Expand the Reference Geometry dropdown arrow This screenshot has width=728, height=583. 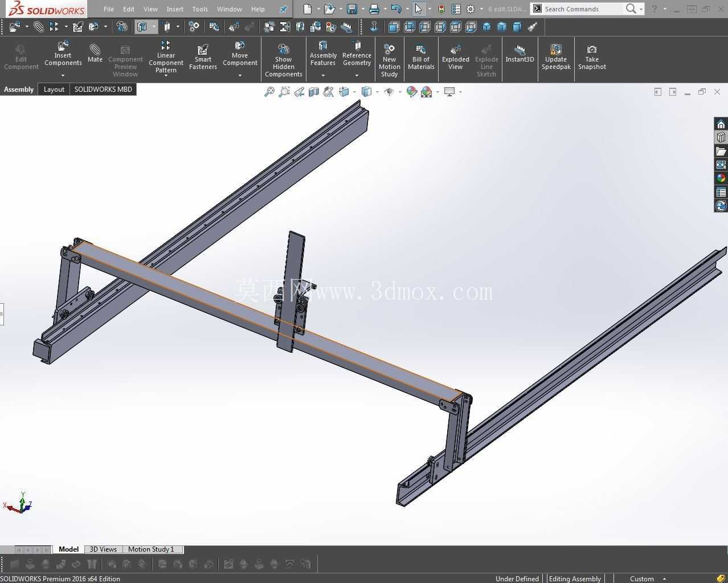(357, 75)
